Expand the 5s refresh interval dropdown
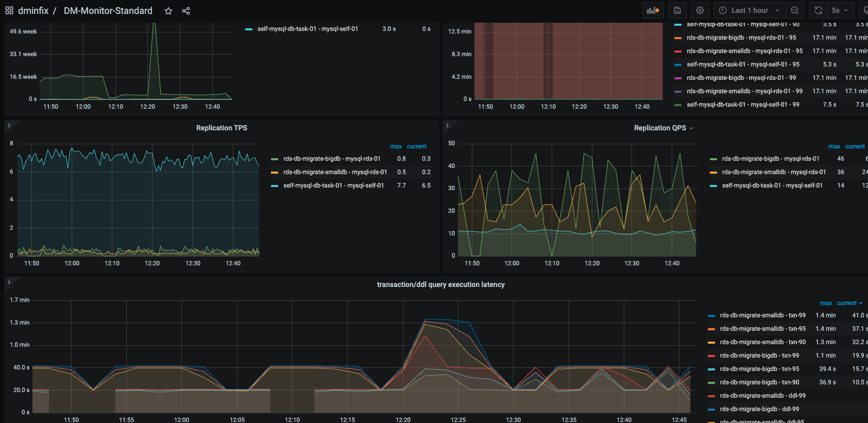This screenshot has width=868, height=423. pyautogui.click(x=840, y=10)
